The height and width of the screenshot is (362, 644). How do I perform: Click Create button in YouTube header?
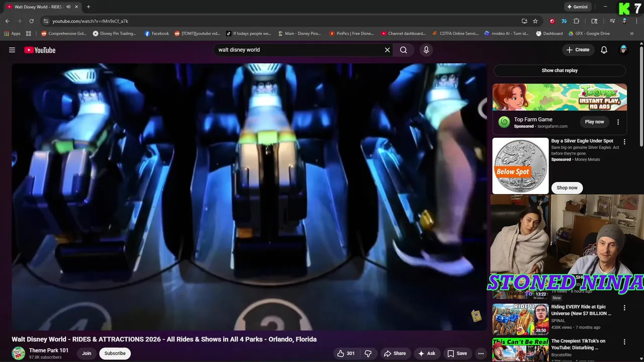(x=578, y=50)
